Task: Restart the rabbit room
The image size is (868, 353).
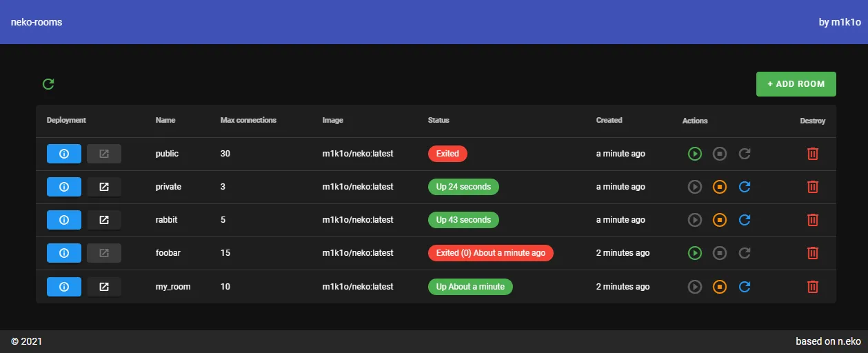Action: pyautogui.click(x=745, y=220)
